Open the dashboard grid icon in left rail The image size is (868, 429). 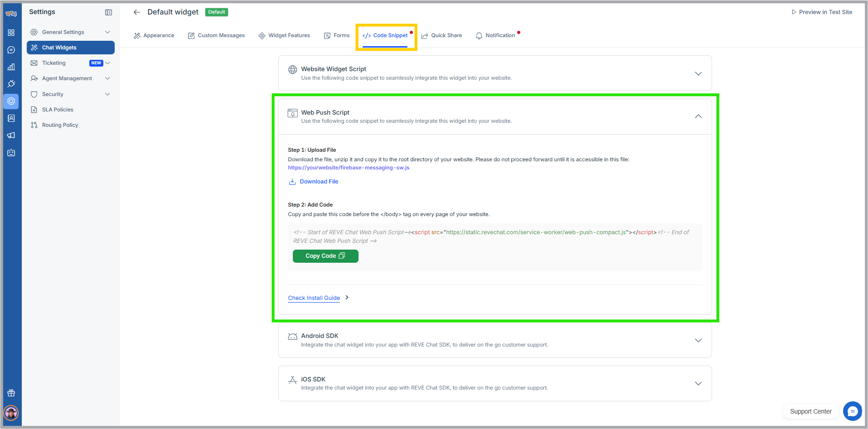pyautogui.click(x=11, y=33)
